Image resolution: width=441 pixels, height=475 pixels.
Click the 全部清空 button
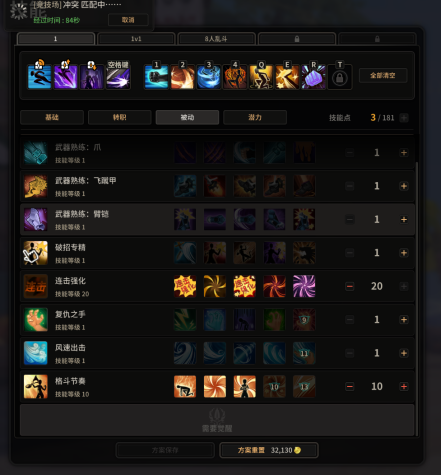pyautogui.click(x=383, y=75)
